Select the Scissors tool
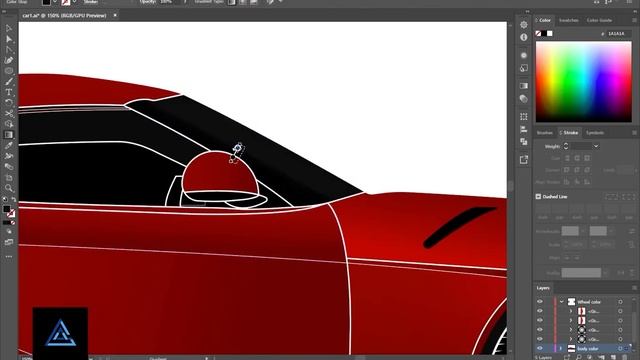The height and width of the screenshot is (360, 640). click(9, 113)
